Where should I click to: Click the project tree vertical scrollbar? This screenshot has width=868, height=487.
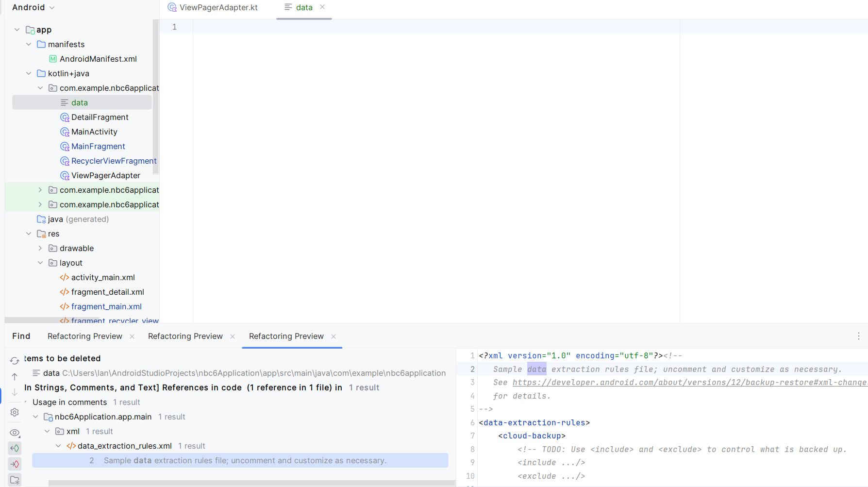(156, 97)
